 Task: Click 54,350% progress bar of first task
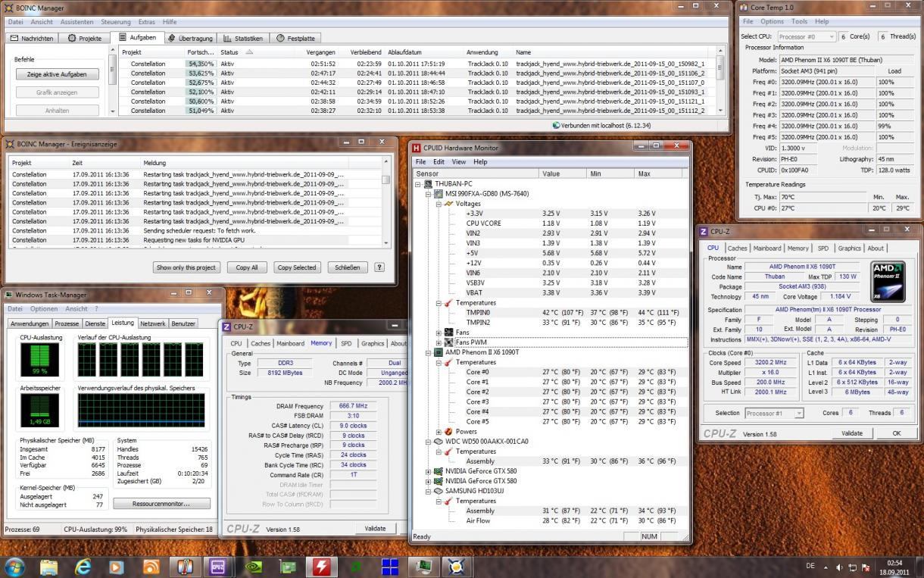point(201,64)
